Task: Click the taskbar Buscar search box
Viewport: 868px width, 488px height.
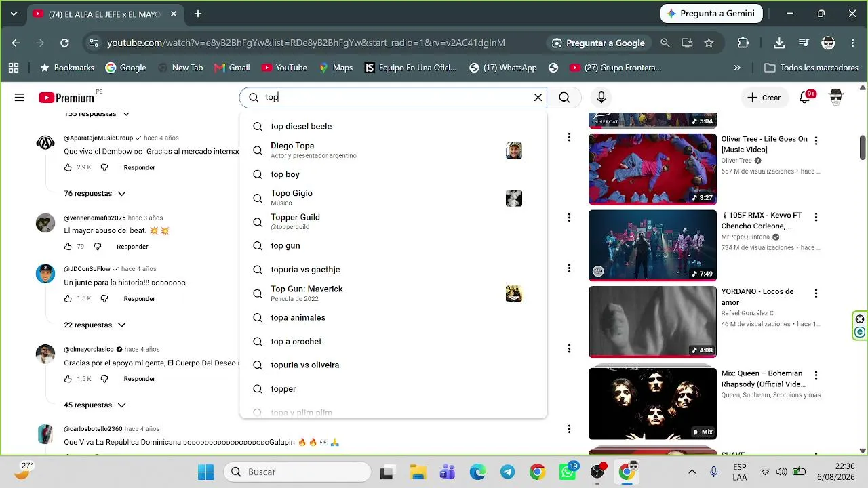Action: 298,472
